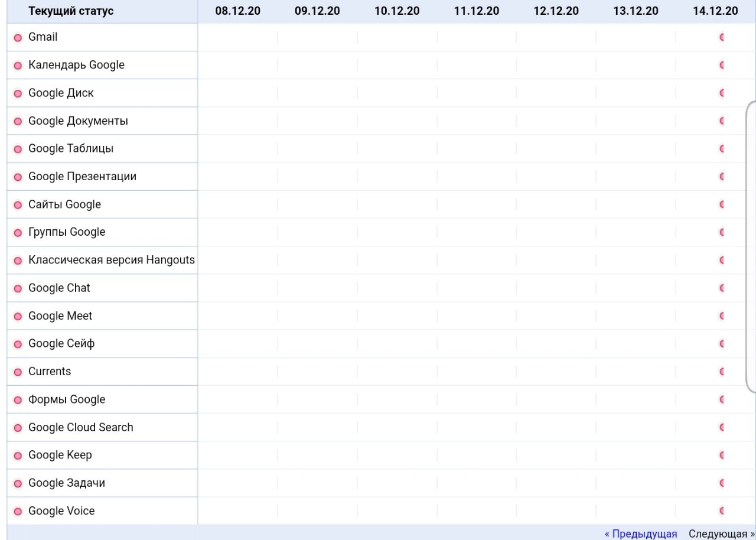Click the status dot next to Группы Google
The width and height of the screenshot is (756, 540).
pos(18,233)
